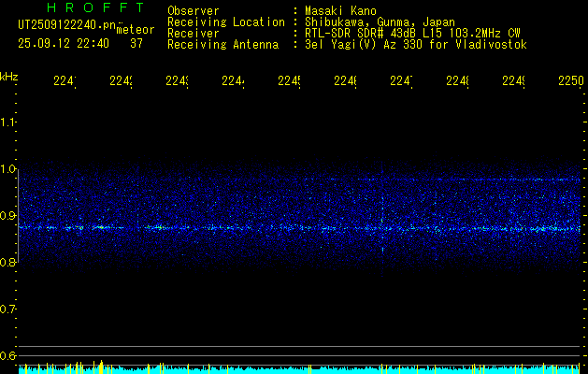Click the 'Receiving Antenna' label
This screenshot has width=588, height=374.
pos(222,45)
